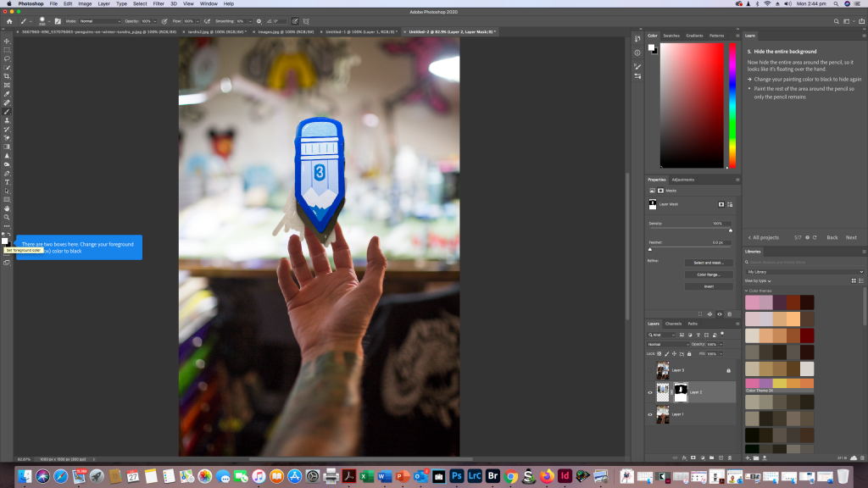This screenshot has height=488, width=868.
Task: Activate the Eyedropper tool
Action: click(x=7, y=94)
